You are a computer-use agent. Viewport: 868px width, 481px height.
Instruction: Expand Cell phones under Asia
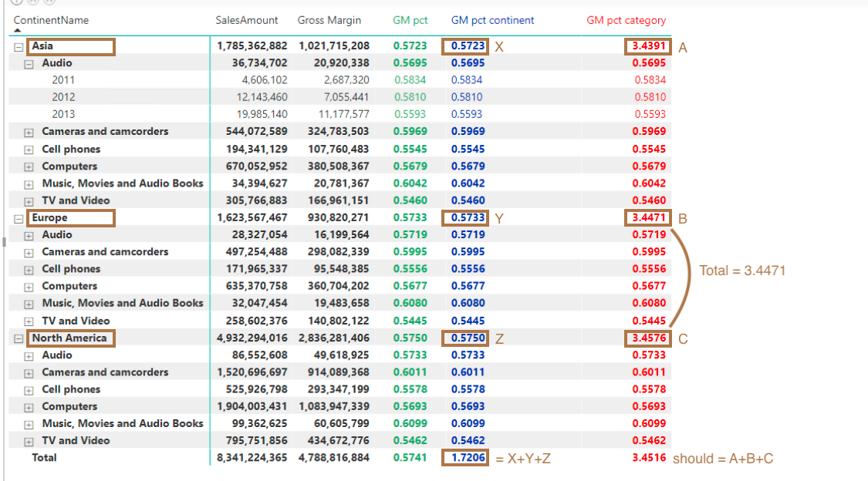[29, 150]
